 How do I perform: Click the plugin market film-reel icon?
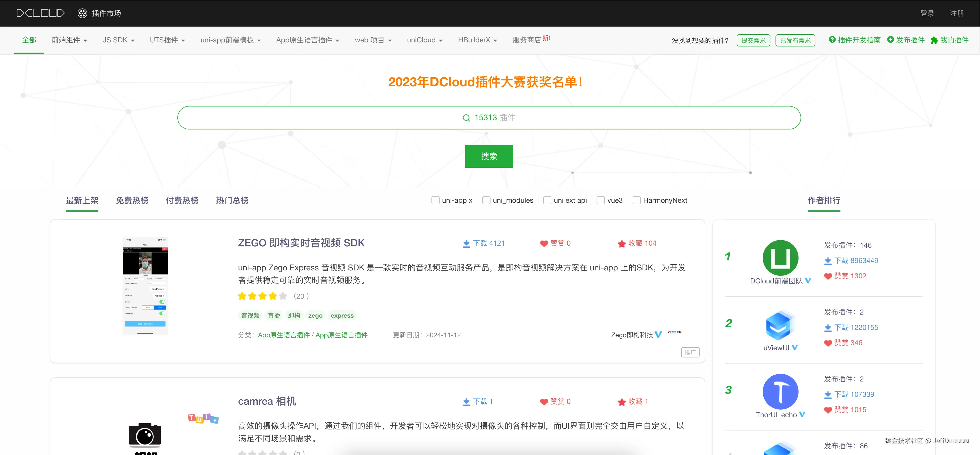coord(82,13)
